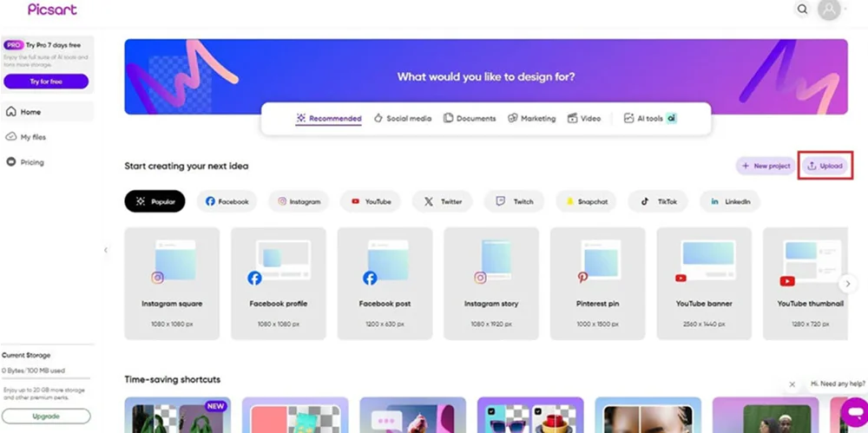
Task: Choose the Pinterest pin template
Action: [598, 283]
